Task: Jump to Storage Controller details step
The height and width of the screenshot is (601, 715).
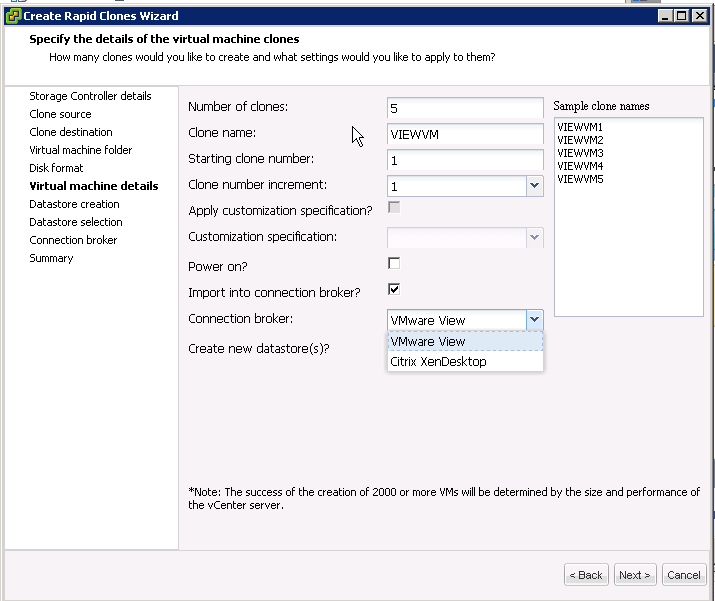Action: 90,96
